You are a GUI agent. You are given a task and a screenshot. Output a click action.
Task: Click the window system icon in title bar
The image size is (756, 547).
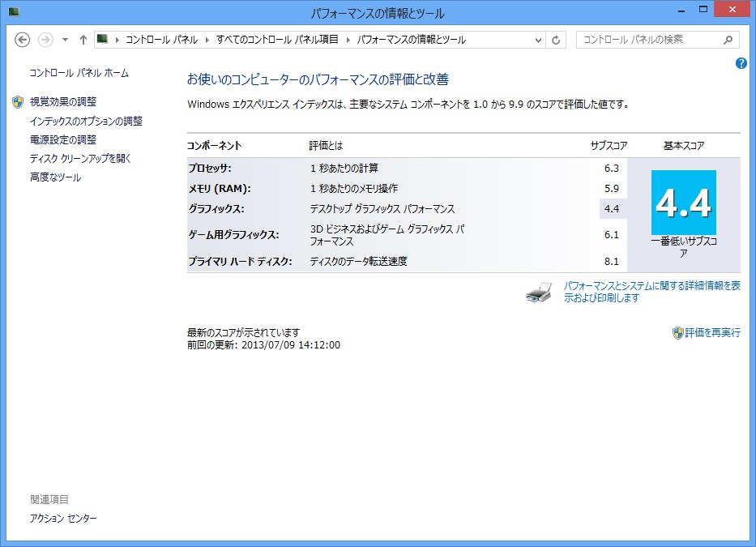14,11
